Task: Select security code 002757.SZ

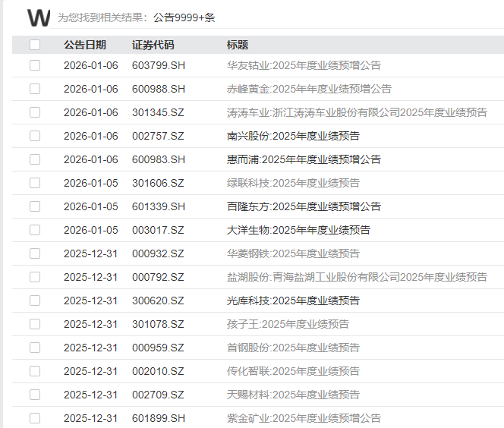Action: 158,136
